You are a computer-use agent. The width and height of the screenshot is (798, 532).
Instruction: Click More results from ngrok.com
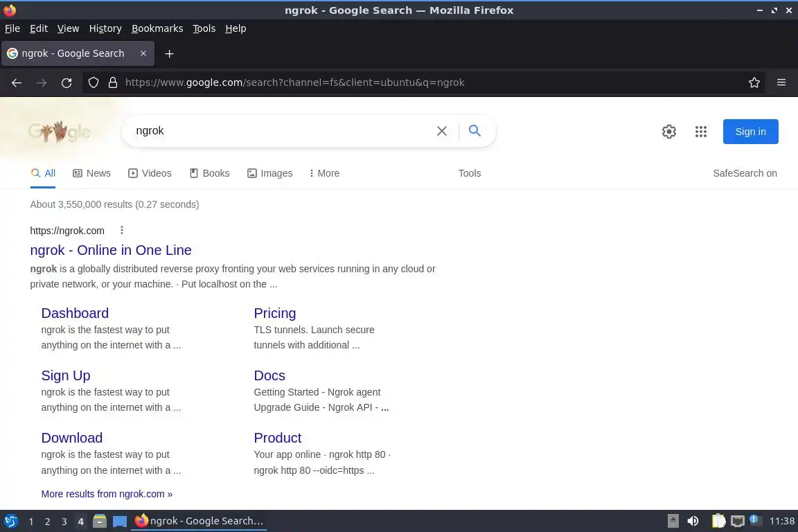coord(107,494)
